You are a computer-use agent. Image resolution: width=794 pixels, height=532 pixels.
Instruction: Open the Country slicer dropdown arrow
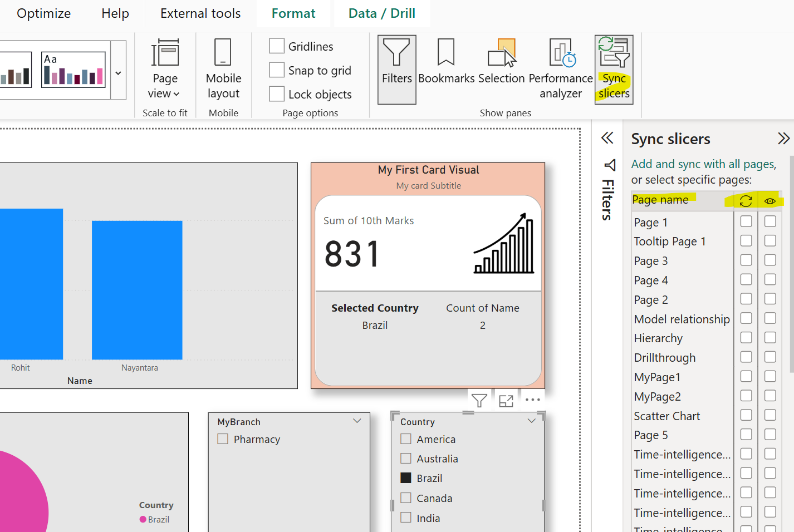pyautogui.click(x=531, y=421)
